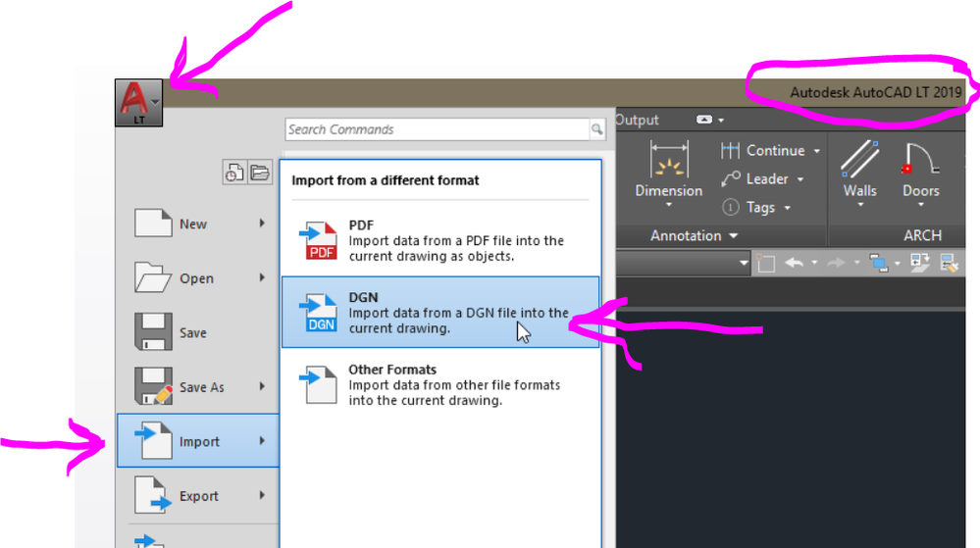This screenshot has height=548, width=980.
Task: Click the Open folder icon
Action: (x=152, y=277)
